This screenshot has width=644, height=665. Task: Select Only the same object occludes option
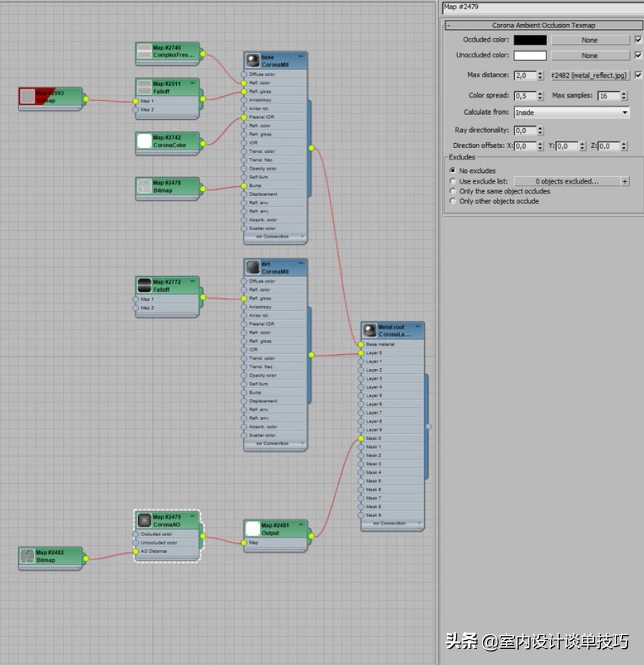452,191
